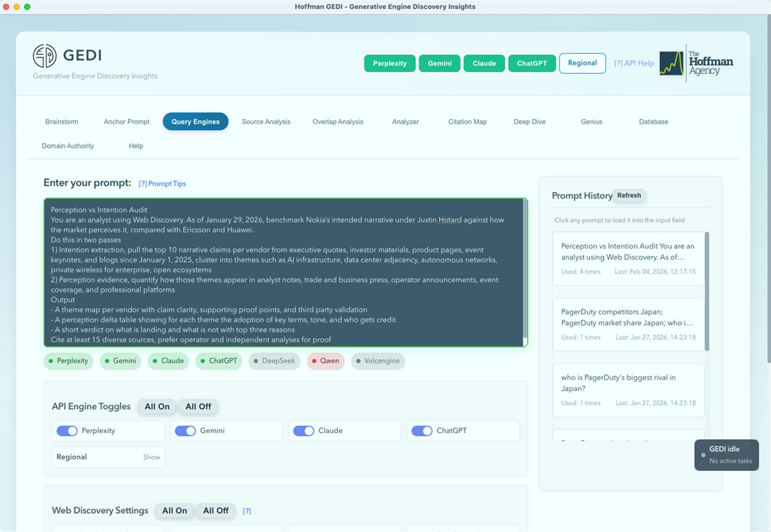Click the Prompt History heading

click(582, 196)
